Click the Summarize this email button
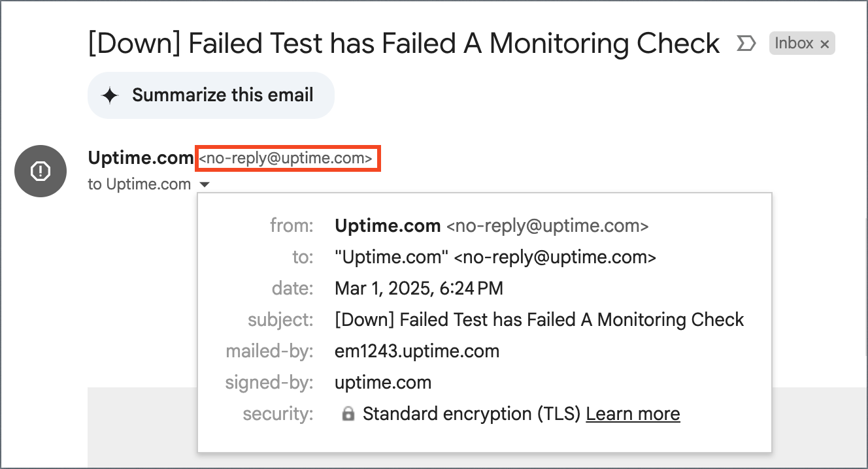The width and height of the screenshot is (868, 469). point(211,95)
